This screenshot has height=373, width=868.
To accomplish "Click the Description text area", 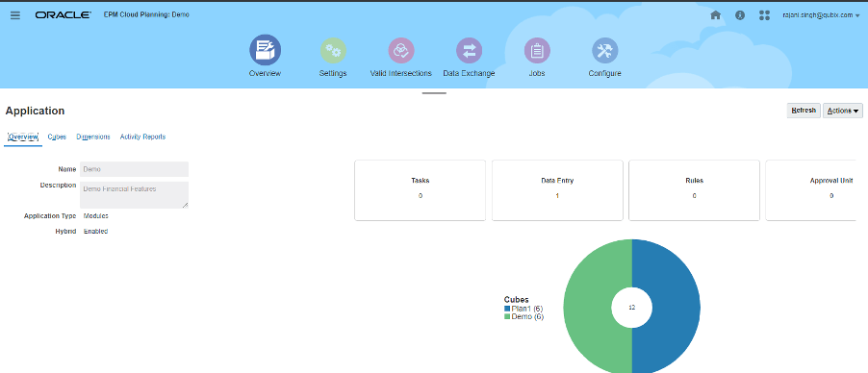I will pos(135,195).
